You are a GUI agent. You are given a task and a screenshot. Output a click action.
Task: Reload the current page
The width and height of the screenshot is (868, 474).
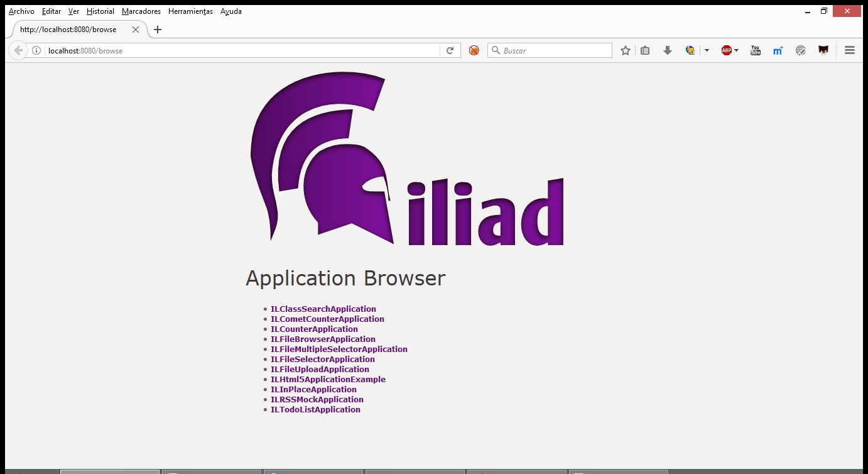click(x=450, y=50)
